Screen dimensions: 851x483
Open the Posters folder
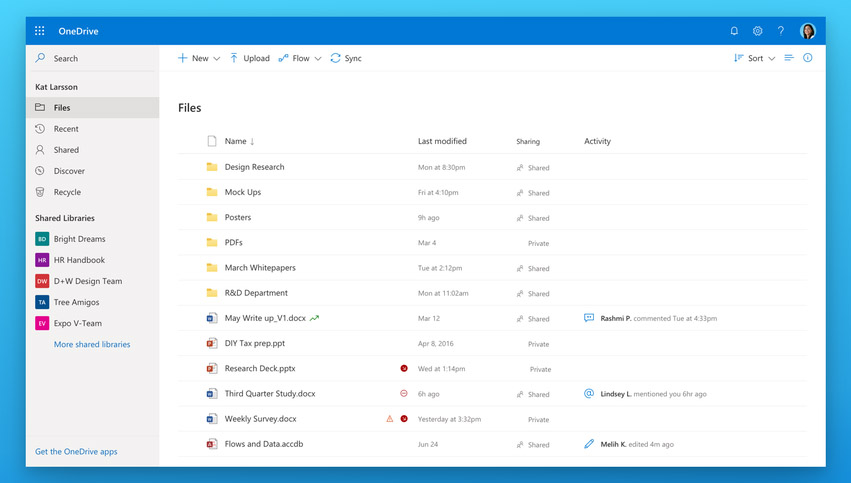point(238,217)
